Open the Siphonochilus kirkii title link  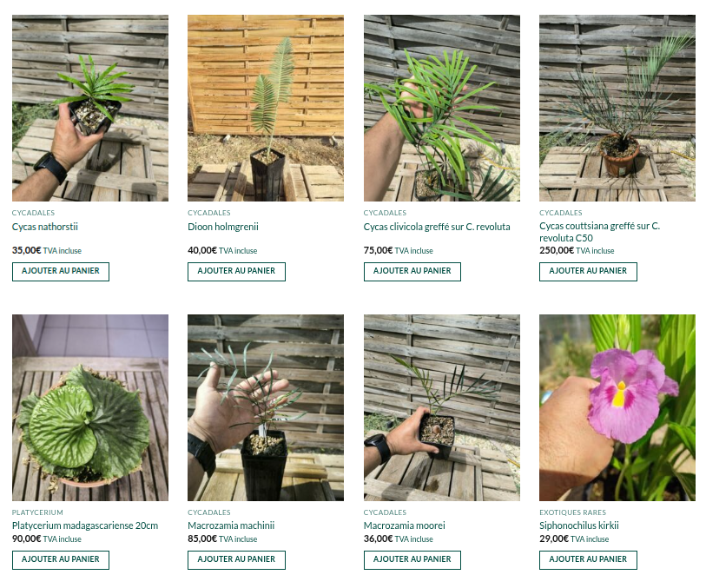(579, 525)
